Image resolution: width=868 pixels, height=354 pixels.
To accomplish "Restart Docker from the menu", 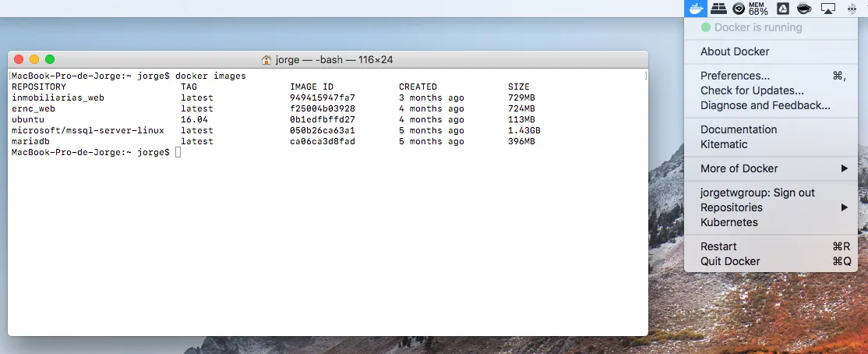I will pyautogui.click(x=771, y=246).
